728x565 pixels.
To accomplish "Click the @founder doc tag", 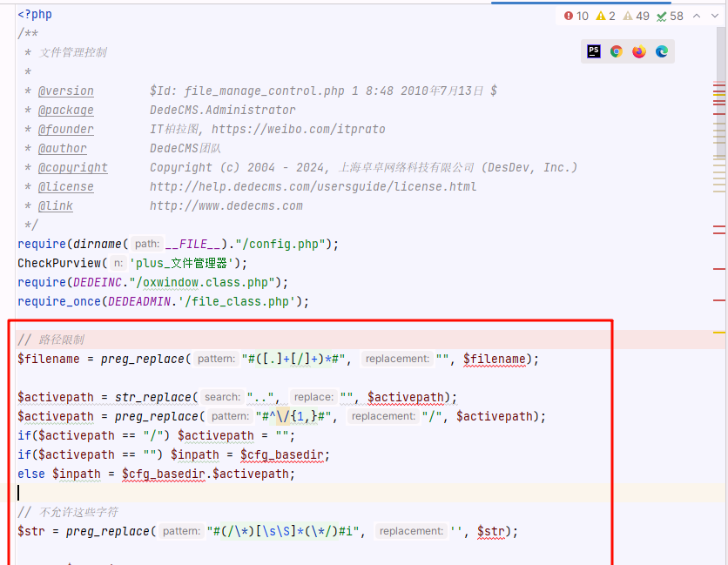I will pyautogui.click(x=66, y=129).
